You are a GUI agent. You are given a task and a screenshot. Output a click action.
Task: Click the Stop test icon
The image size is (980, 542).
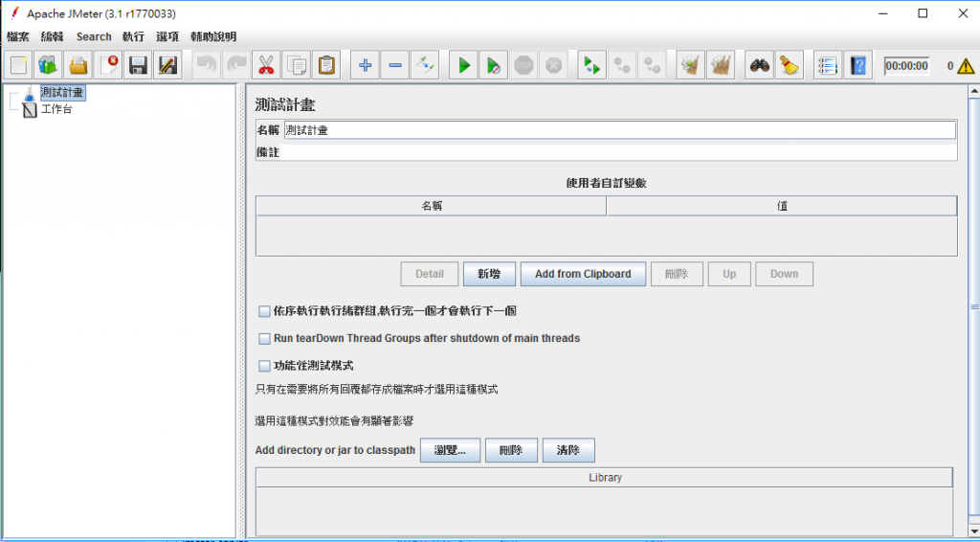point(523,65)
